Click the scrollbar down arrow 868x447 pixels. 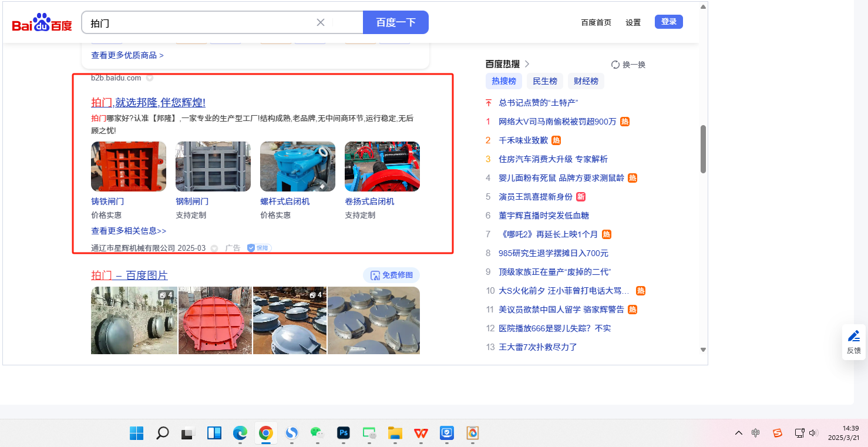pyautogui.click(x=703, y=350)
